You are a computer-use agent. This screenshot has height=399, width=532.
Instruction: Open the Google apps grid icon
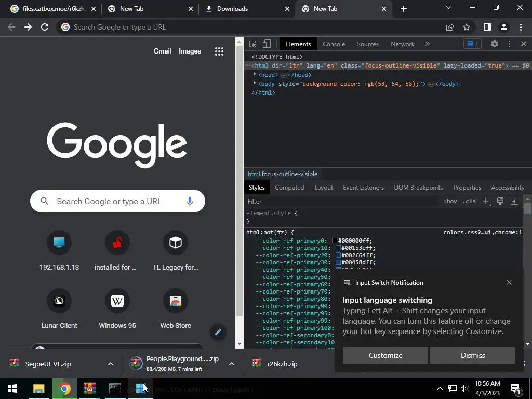point(219,51)
